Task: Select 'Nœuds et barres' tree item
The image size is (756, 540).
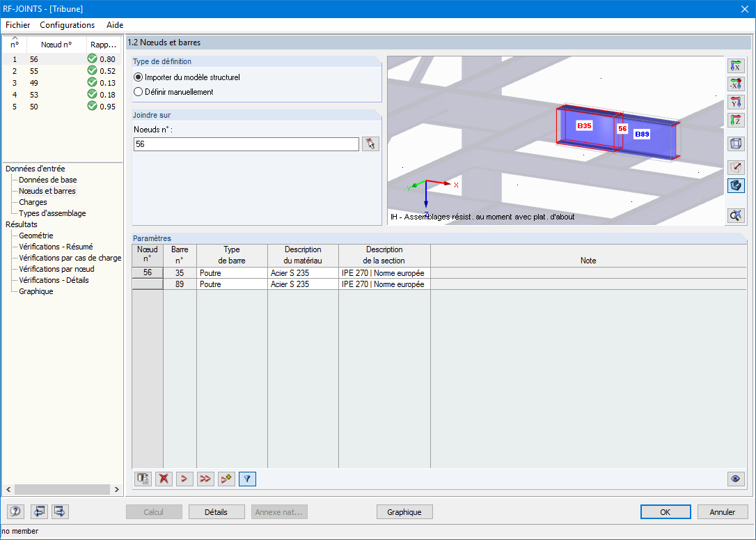Action: [x=47, y=191]
